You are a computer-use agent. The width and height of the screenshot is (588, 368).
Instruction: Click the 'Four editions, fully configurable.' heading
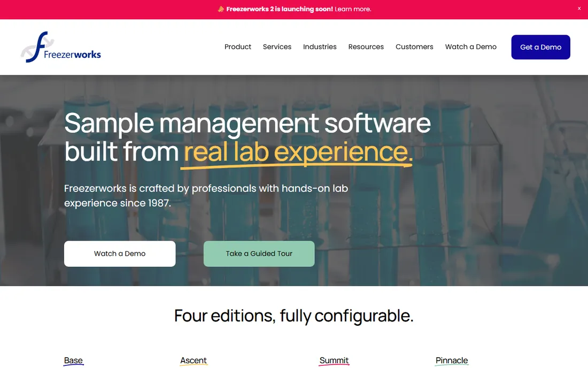pyautogui.click(x=294, y=316)
